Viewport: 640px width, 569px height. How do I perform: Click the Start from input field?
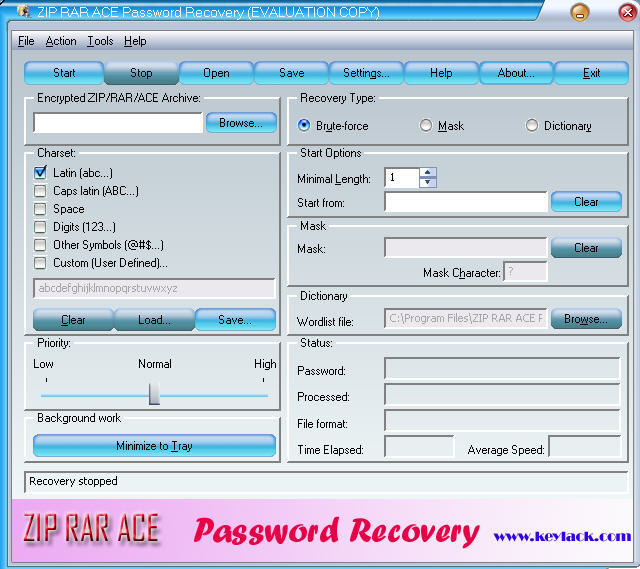click(x=466, y=202)
